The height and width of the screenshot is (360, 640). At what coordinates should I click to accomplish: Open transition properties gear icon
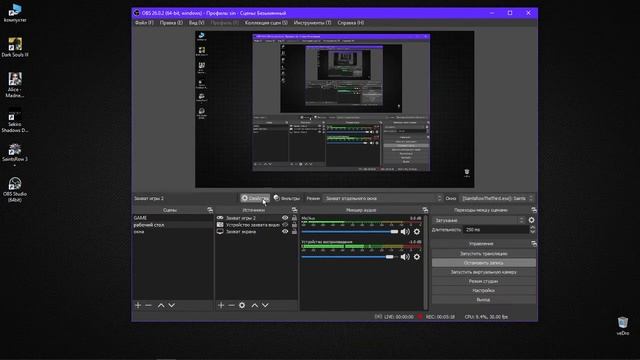(x=531, y=220)
